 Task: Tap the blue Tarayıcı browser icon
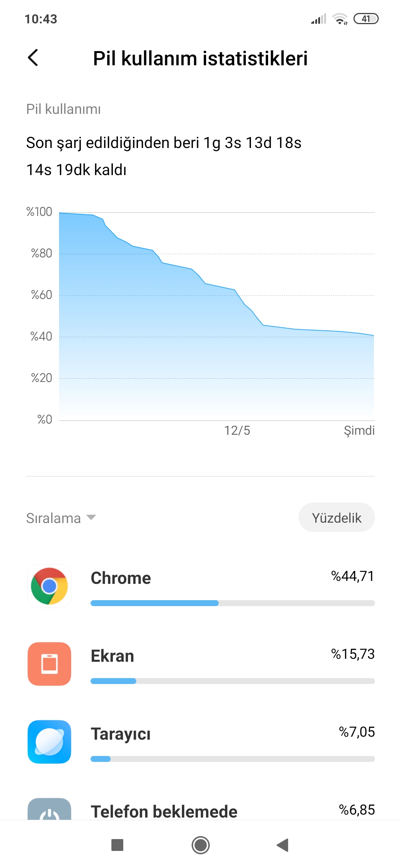click(49, 742)
